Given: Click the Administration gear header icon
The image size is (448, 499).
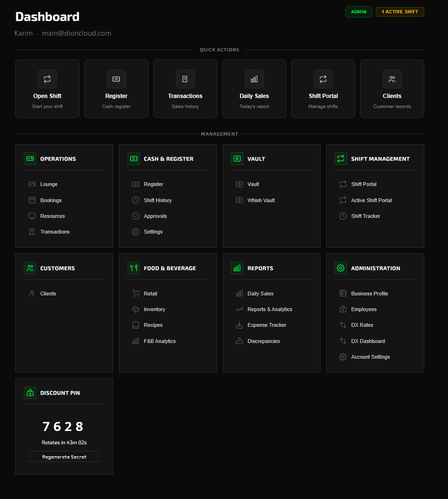Looking at the screenshot, I should pos(341,268).
